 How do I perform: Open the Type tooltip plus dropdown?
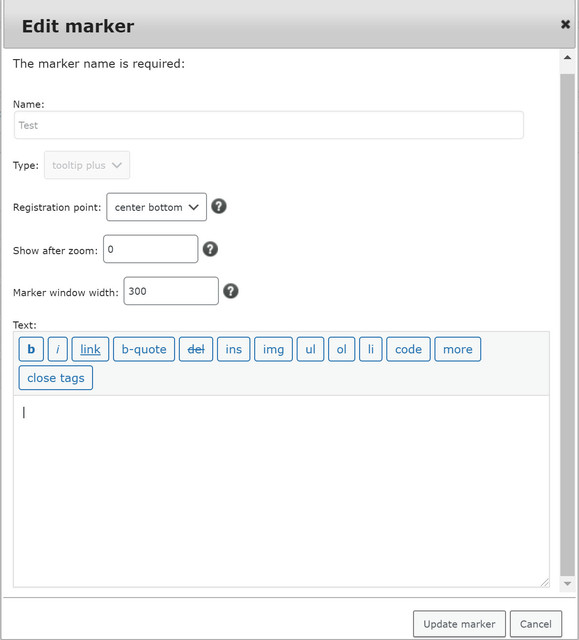tap(87, 165)
